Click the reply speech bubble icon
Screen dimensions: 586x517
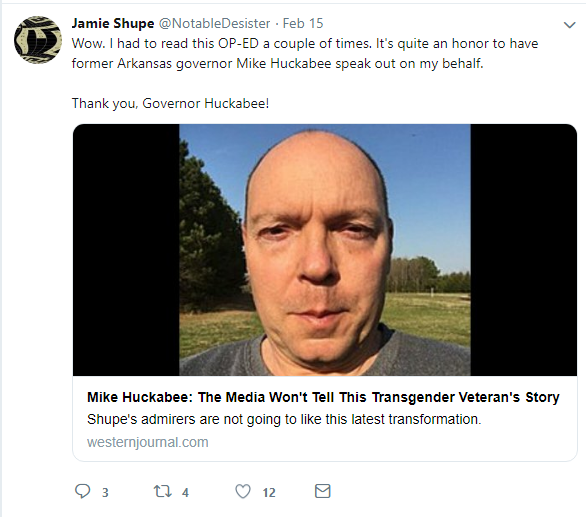[82, 491]
